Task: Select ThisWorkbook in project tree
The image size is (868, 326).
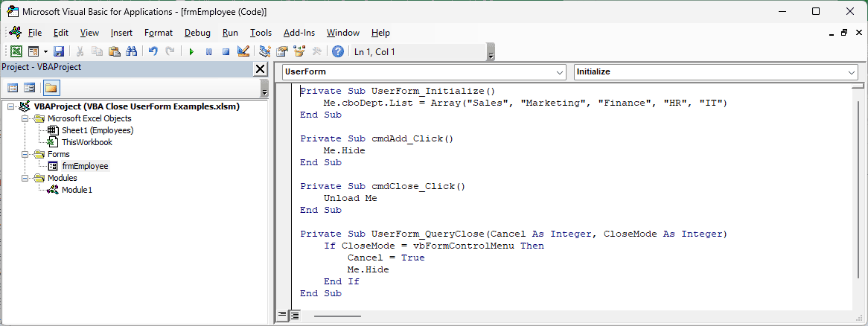Action: click(87, 142)
